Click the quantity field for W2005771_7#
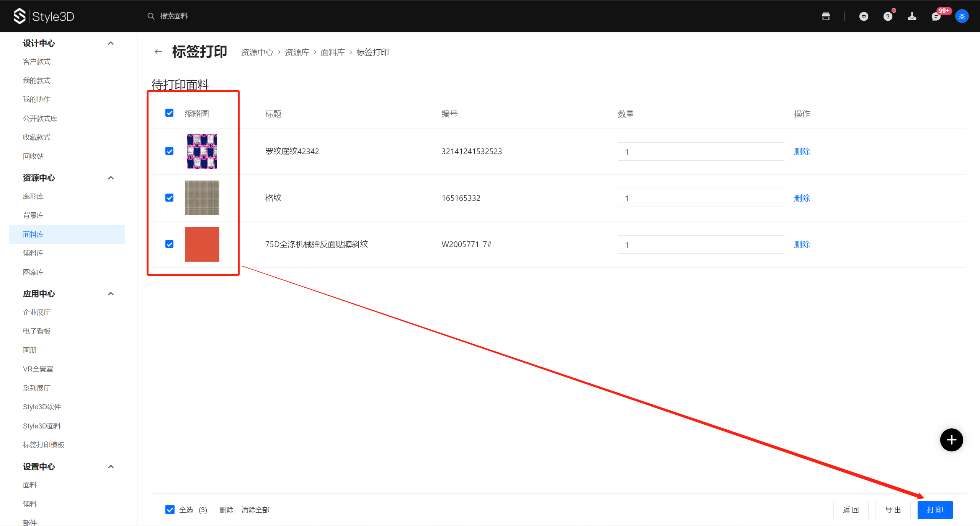 point(701,244)
